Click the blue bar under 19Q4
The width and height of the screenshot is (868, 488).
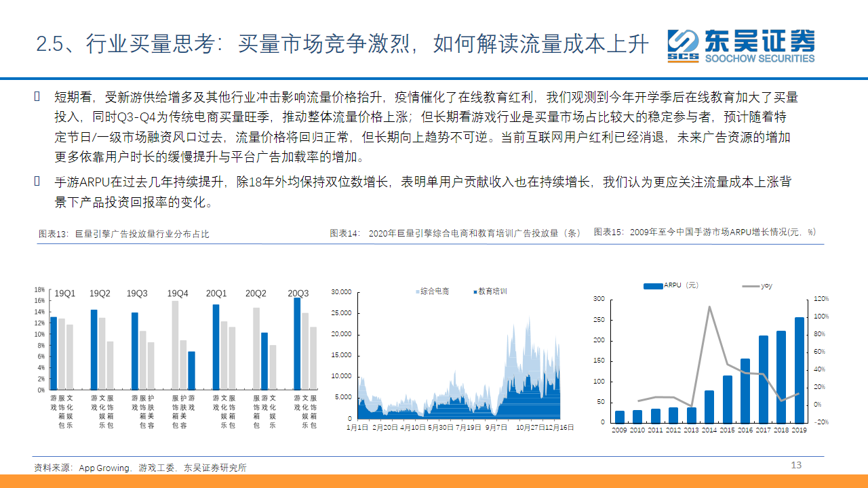point(191,371)
